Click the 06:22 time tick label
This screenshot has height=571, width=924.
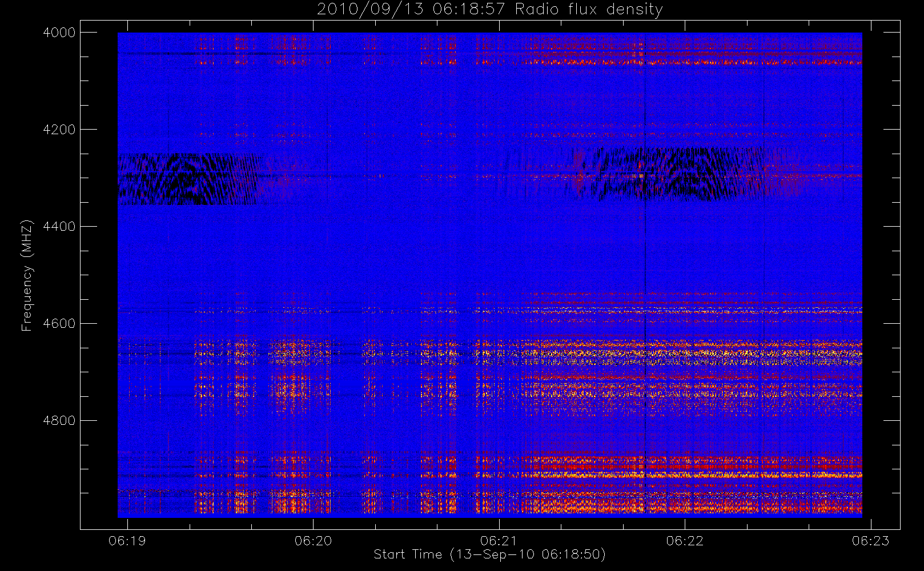coord(685,541)
